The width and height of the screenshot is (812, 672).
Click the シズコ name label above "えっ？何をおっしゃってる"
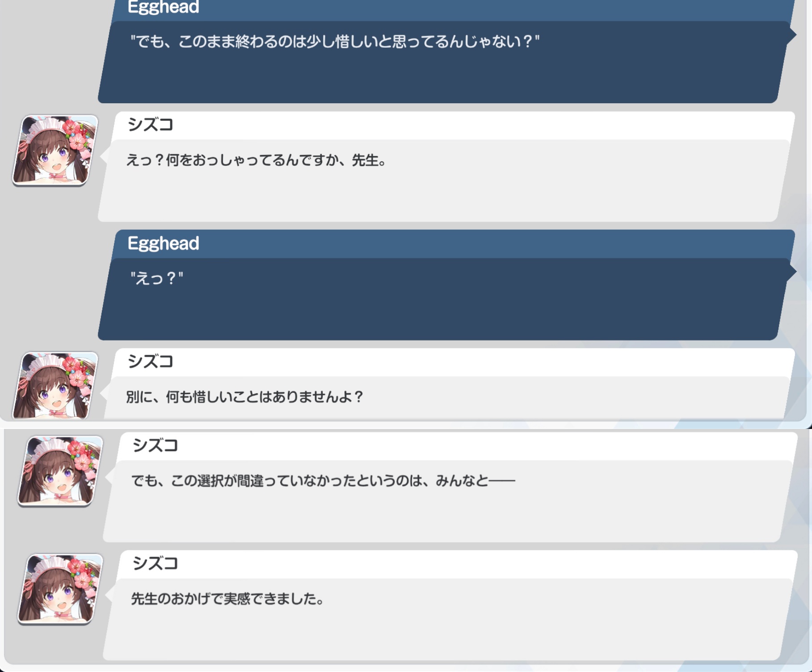point(150,125)
